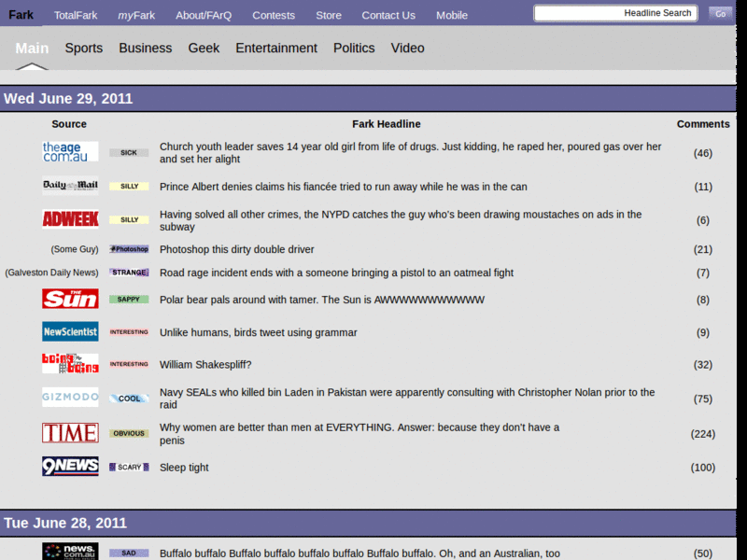Image resolution: width=747 pixels, height=560 pixels.
Task: Open headline about church youth leader
Action: coord(410,152)
